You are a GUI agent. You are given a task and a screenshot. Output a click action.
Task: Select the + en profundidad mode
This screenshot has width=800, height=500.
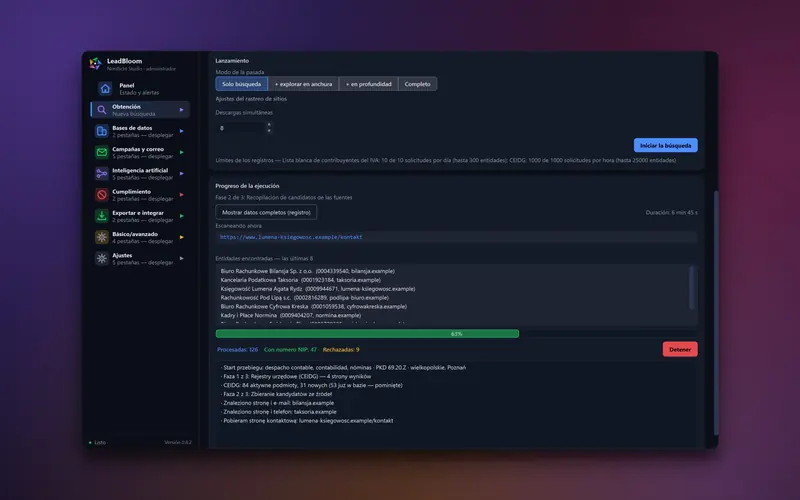click(x=368, y=84)
